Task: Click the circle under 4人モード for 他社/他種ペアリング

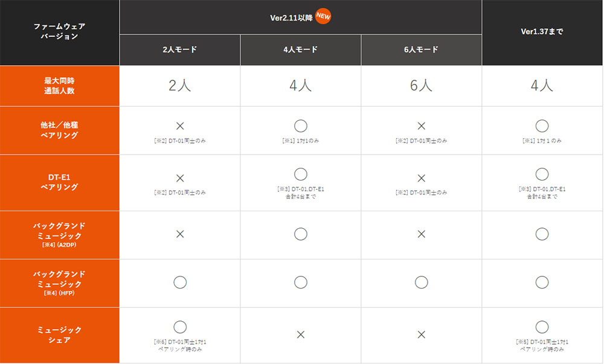Action: 300,126
